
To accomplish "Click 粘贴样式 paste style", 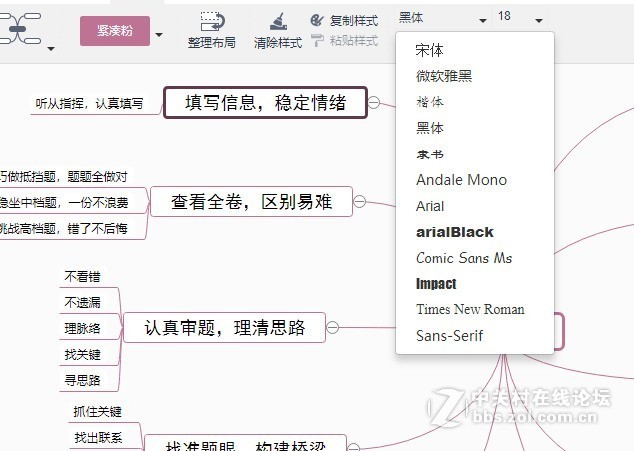I will 344,40.
